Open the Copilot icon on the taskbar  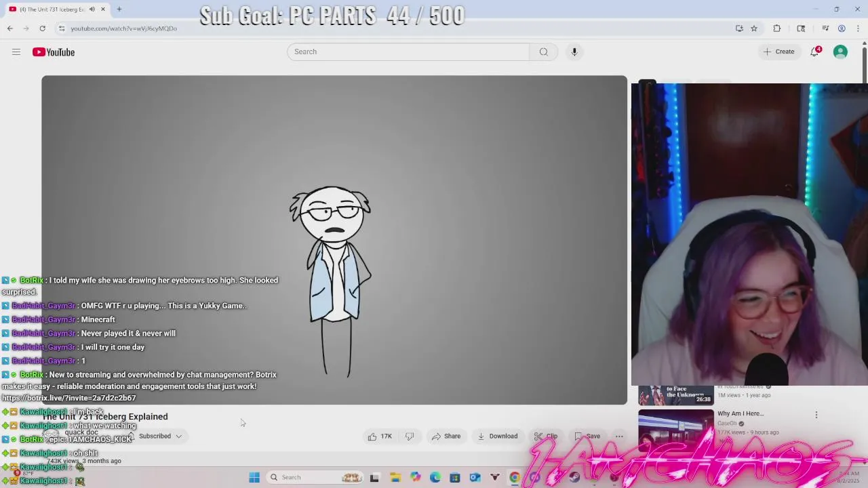coord(416,477)
